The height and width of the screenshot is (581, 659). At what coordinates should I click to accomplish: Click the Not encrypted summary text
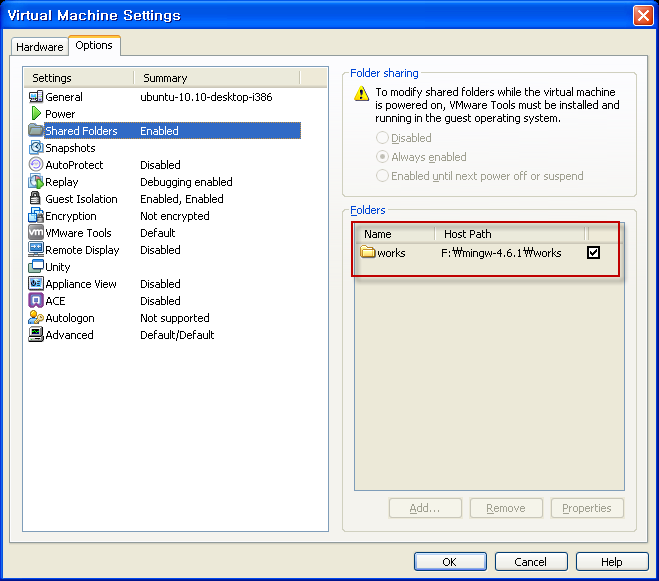[x=175, y=216]
